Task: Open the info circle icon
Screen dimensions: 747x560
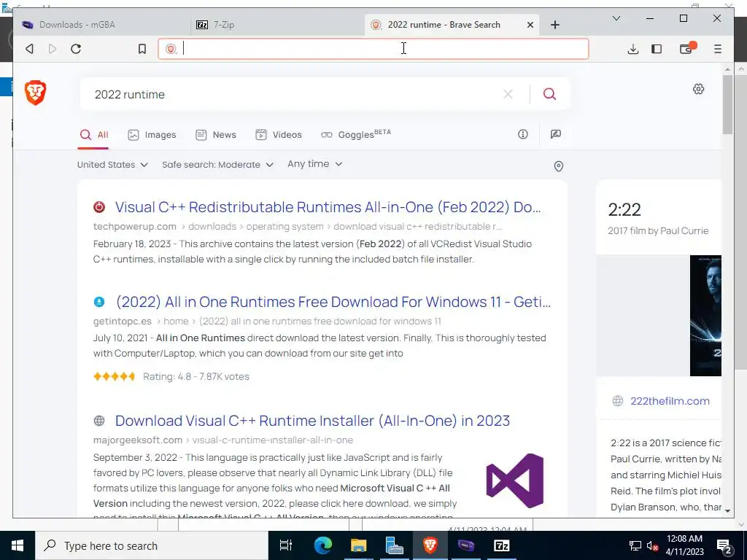Action: [x=523, y=134]
